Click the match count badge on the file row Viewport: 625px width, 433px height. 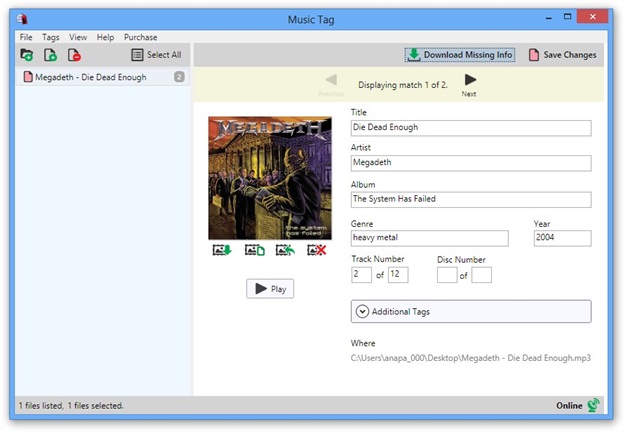tap(179, 77)
